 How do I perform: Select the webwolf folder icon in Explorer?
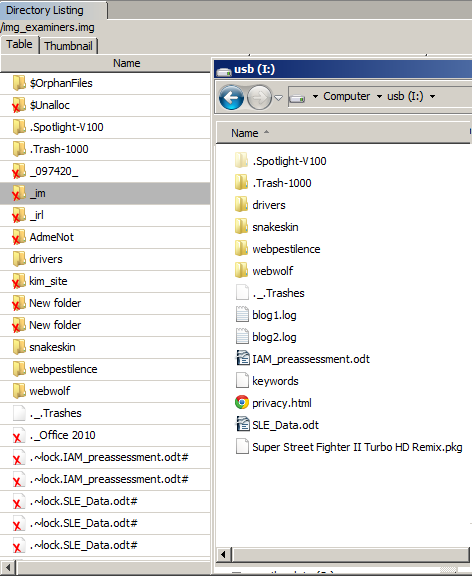point(241,271)
